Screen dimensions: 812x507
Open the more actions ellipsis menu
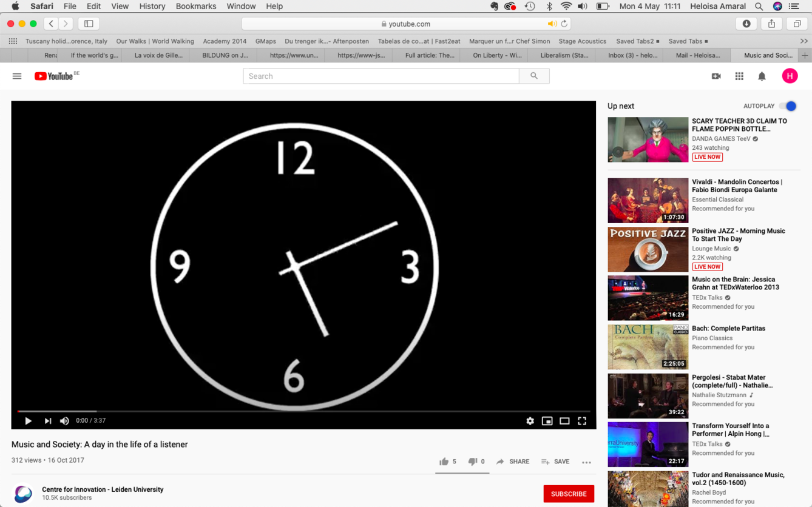coord(586,462)
